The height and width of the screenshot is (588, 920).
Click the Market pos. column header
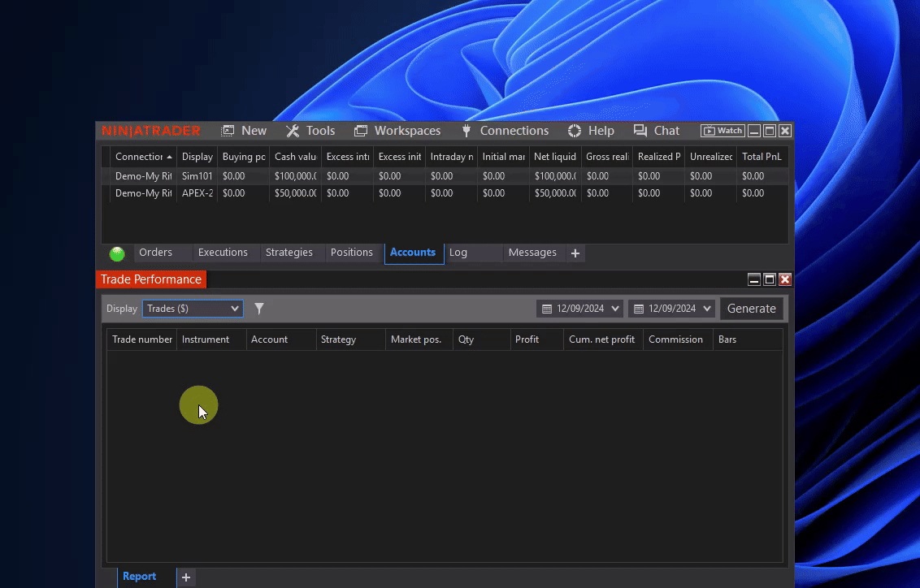click(x=419, y=339)
